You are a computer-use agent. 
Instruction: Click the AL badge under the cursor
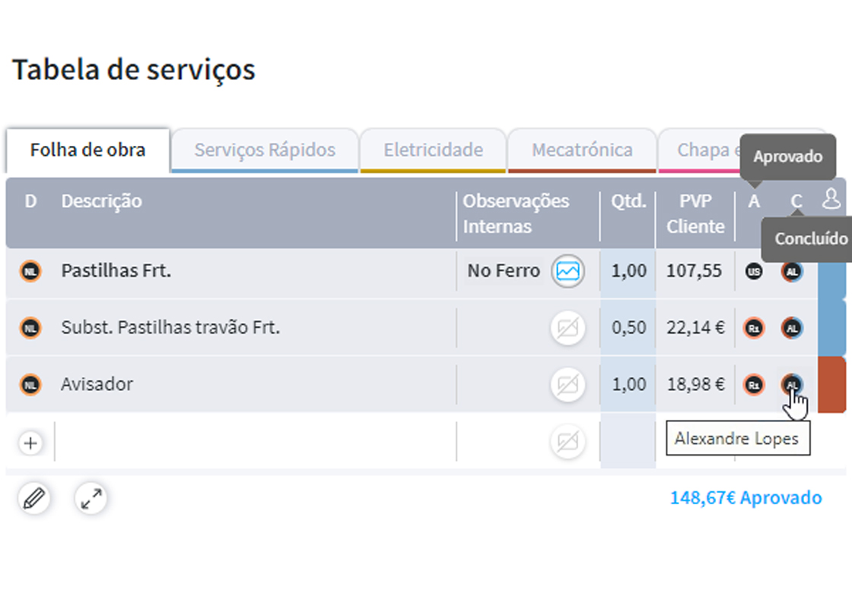pos(792,386)
